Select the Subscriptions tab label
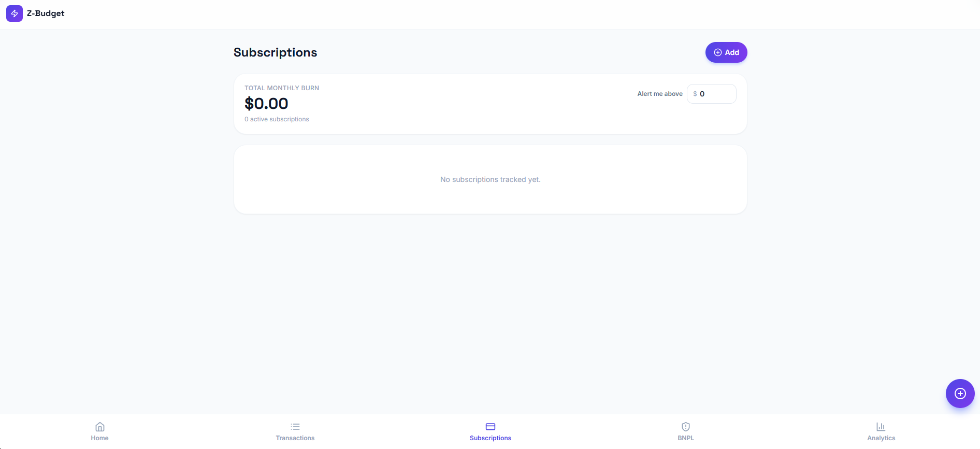Screen dimensions: 980x449 click(x=491, y=438)
